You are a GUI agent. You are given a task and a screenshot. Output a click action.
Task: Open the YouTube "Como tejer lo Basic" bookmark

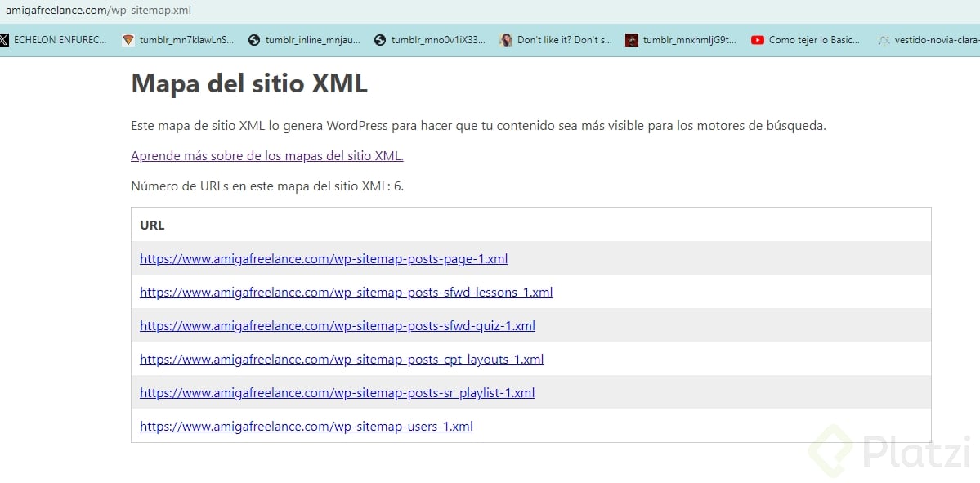pos(807,40)
